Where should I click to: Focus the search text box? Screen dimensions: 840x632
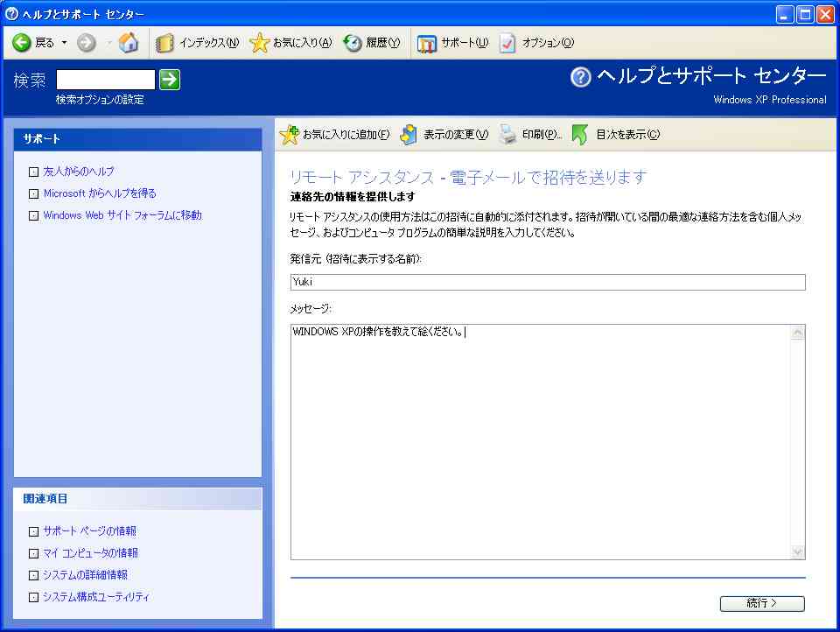tap(106, 80)
